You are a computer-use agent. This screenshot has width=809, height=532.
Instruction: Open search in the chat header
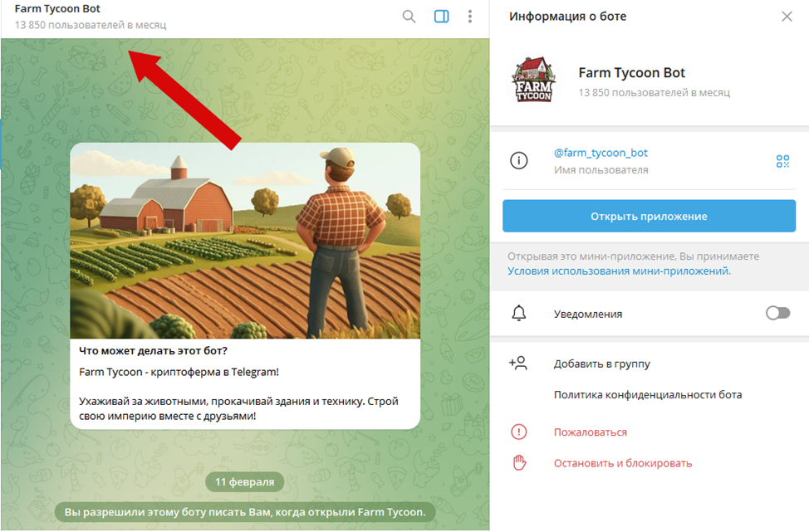point(409,17)
